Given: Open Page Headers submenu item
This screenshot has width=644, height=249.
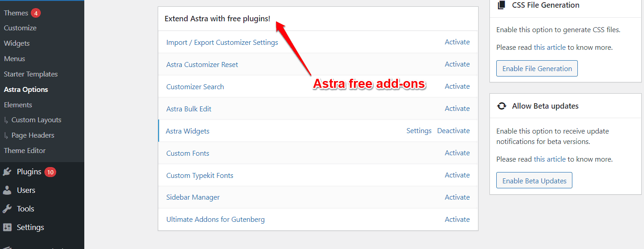Looking at the screenshot, I should 33,135.
